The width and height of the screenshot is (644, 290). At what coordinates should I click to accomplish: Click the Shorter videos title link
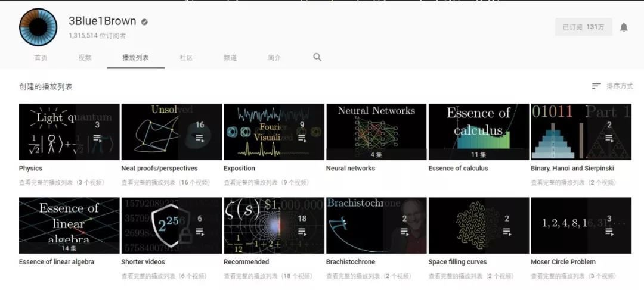pyautogui.click(x=143, y=261)
